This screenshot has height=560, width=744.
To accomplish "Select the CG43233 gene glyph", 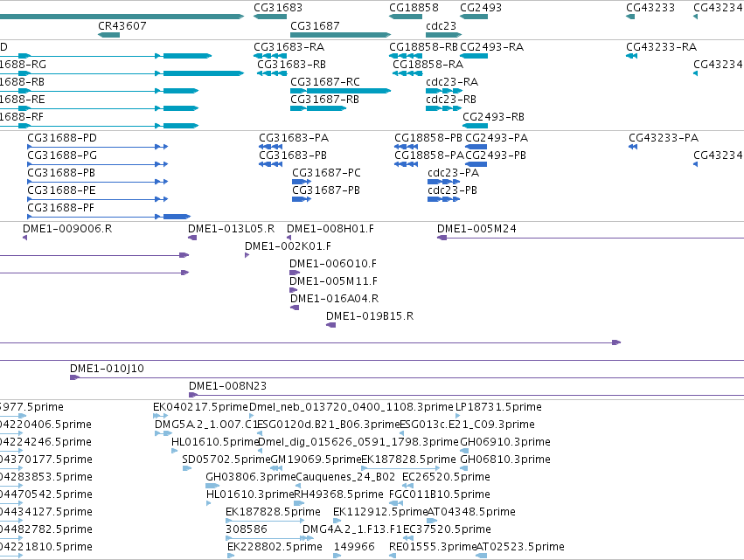I will tap(630, 17).
